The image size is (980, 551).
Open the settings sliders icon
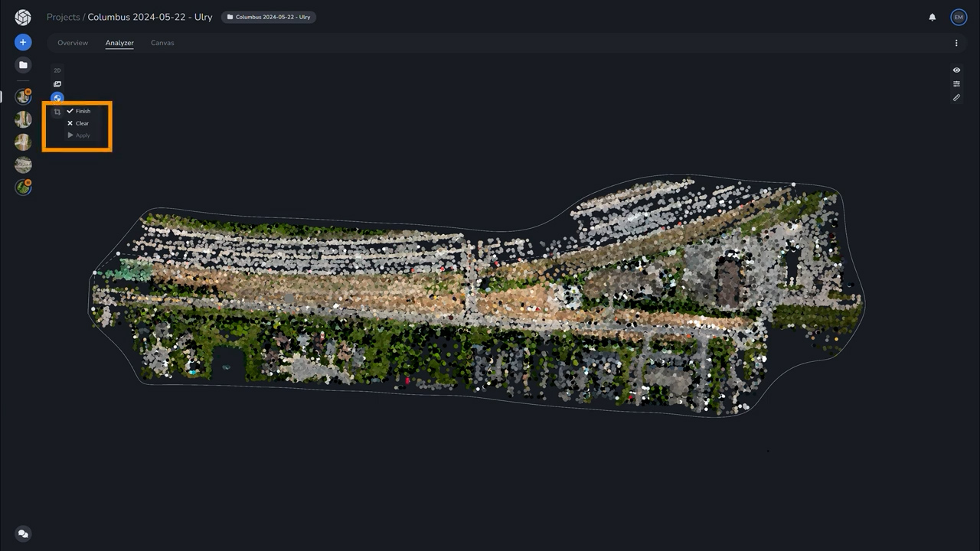click(x=956, y=84)
